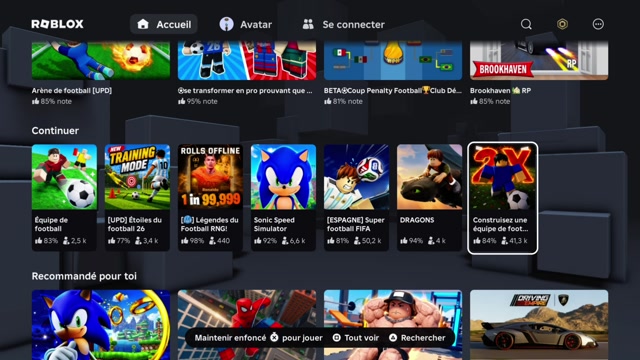Viewport: 640px width, 360px height.
Task: Click the DRAGONS title text
Action: pos(417,220)
